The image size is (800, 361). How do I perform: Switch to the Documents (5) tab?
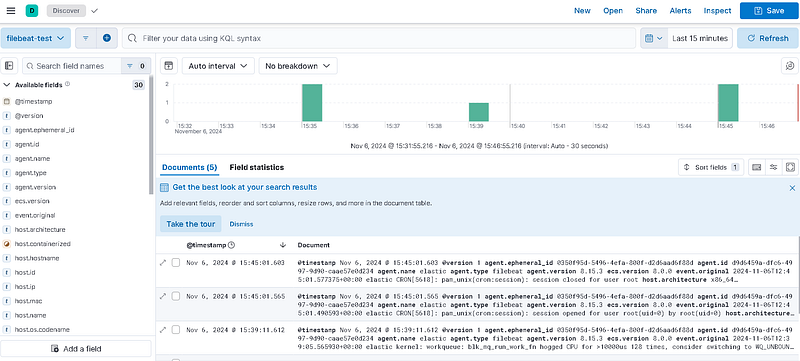coord(189,167)
